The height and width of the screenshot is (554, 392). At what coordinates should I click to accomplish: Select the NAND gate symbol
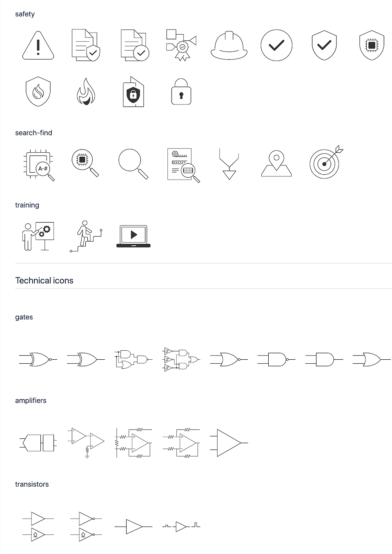point(276,360)
